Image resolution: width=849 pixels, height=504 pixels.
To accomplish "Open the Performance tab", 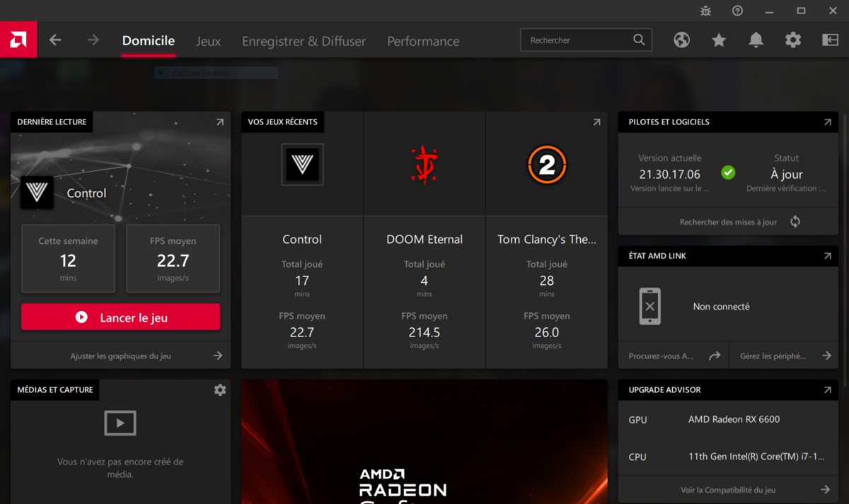I will point(423,41).
